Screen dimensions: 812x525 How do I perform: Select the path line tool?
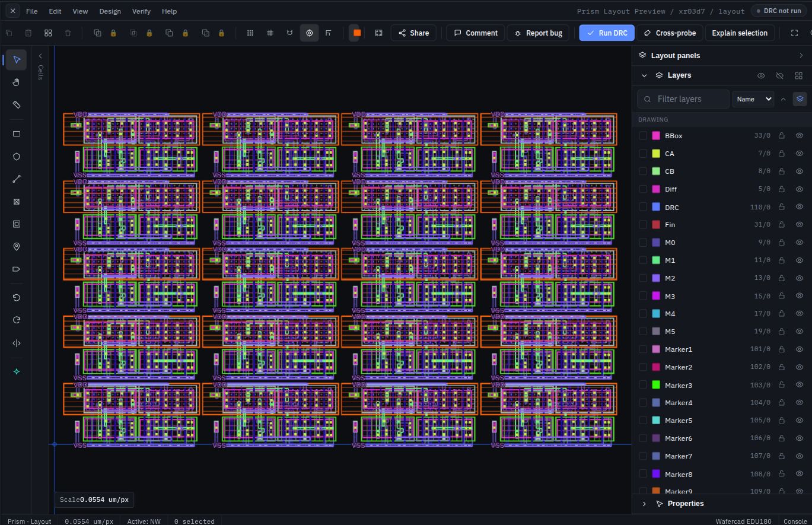click(x=17, y=179)
